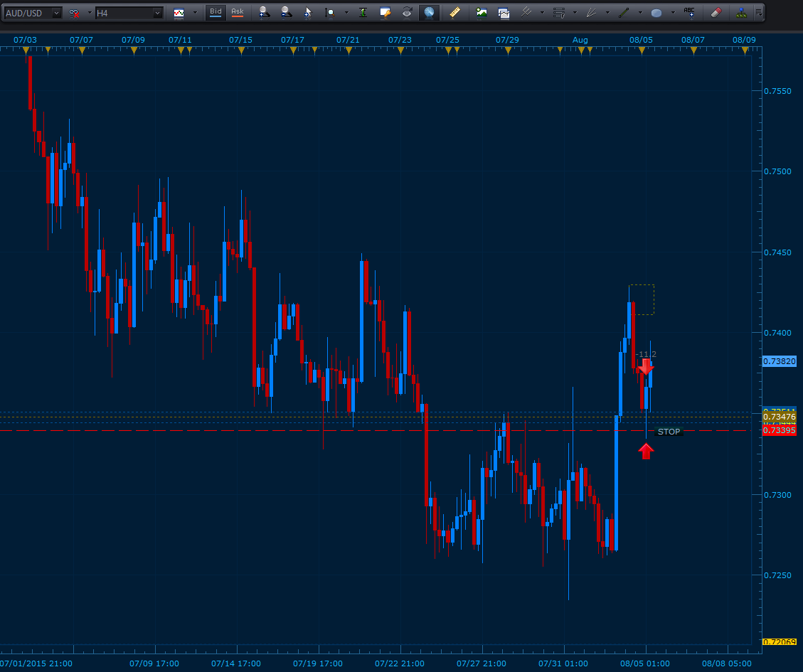Screen dimensions: 803x672
Task: Click the red down arrow trade marker
Action: pyautogui.click(x=645, y=367)
